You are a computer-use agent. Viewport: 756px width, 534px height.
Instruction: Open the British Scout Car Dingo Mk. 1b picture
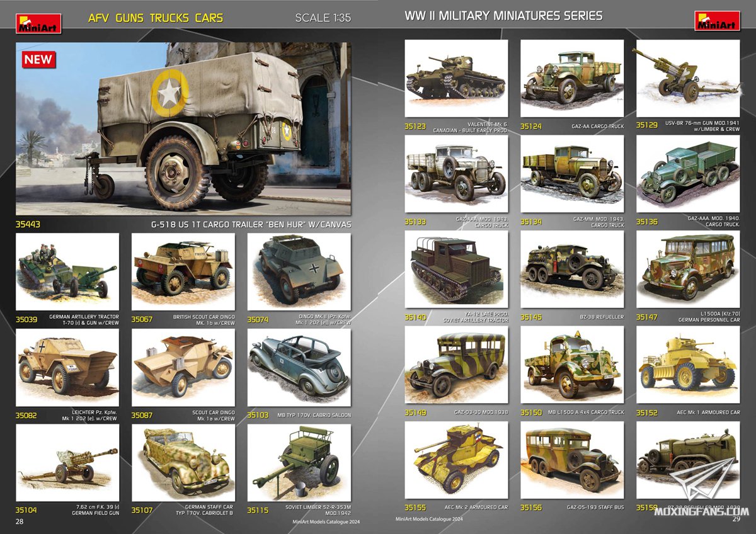coord(183,272)
